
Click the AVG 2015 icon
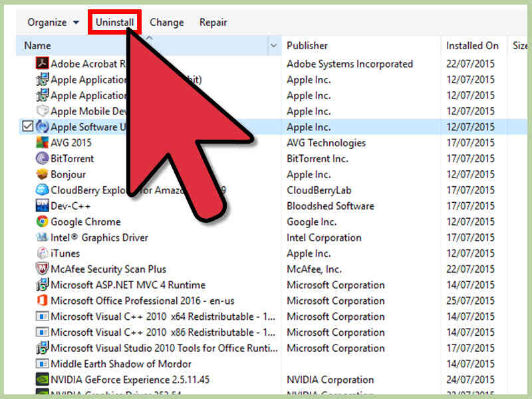click(42, 142)
